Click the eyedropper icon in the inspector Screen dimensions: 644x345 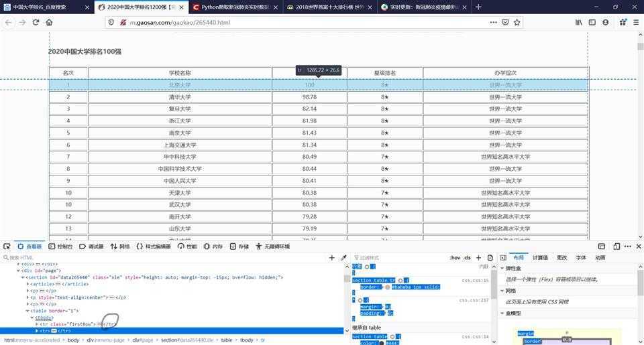pos(344,258)
